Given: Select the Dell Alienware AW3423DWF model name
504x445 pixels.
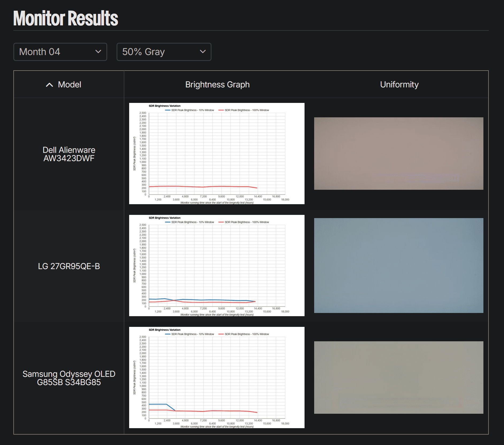Looking at the screenshot, I should (69, 154).
